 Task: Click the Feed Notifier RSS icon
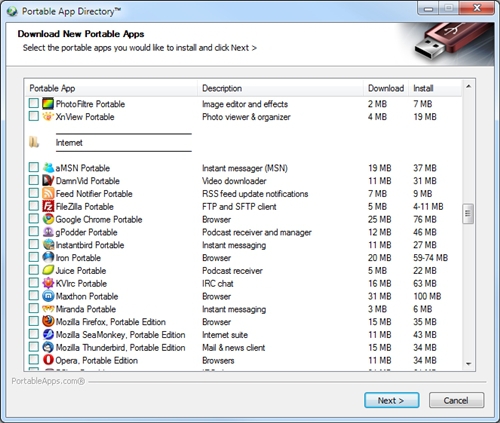click(48, 194)
